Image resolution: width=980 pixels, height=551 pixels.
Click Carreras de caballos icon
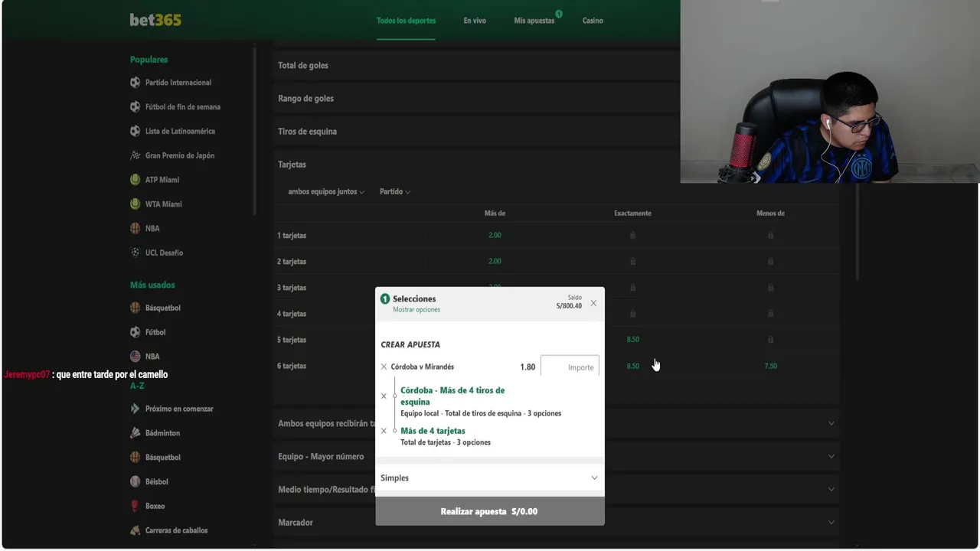(136, 530)
